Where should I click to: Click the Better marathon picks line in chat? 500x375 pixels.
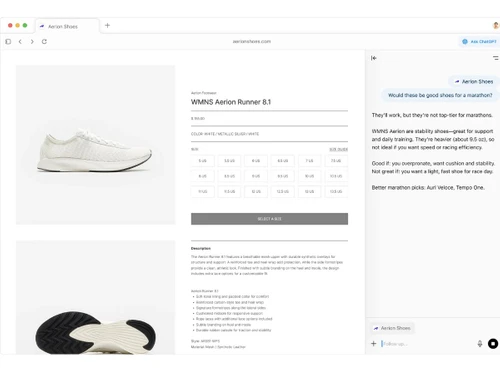(x=428, y=188)
